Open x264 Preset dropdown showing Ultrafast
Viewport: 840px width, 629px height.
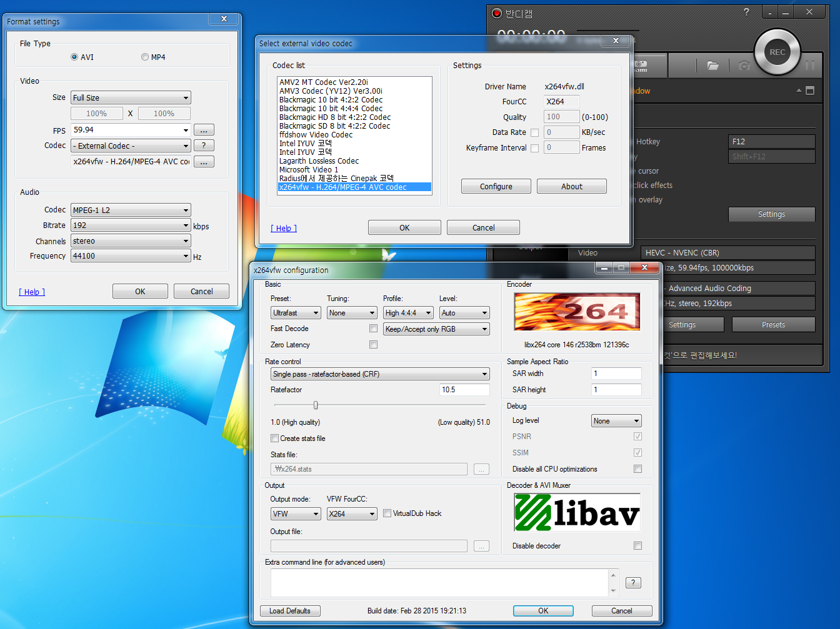click(296, 313)
